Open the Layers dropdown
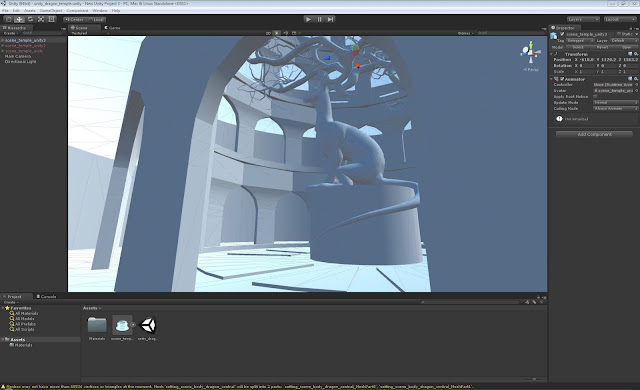Screen dimensions: 640x390 tap(583, 19)
